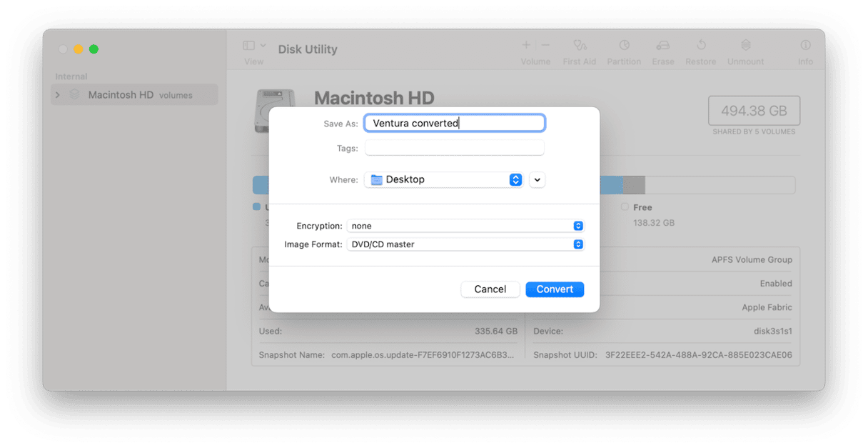The height and width of the screenshot is (448, 868).
Task: Click SHARED BY 5 VOLUMES label
Action: tap(754, 131)
